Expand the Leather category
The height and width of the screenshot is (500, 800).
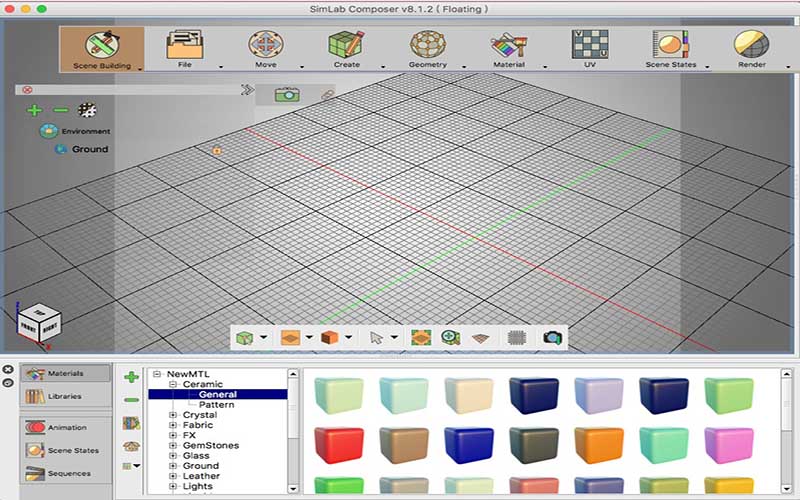click(x=173, y=476)
